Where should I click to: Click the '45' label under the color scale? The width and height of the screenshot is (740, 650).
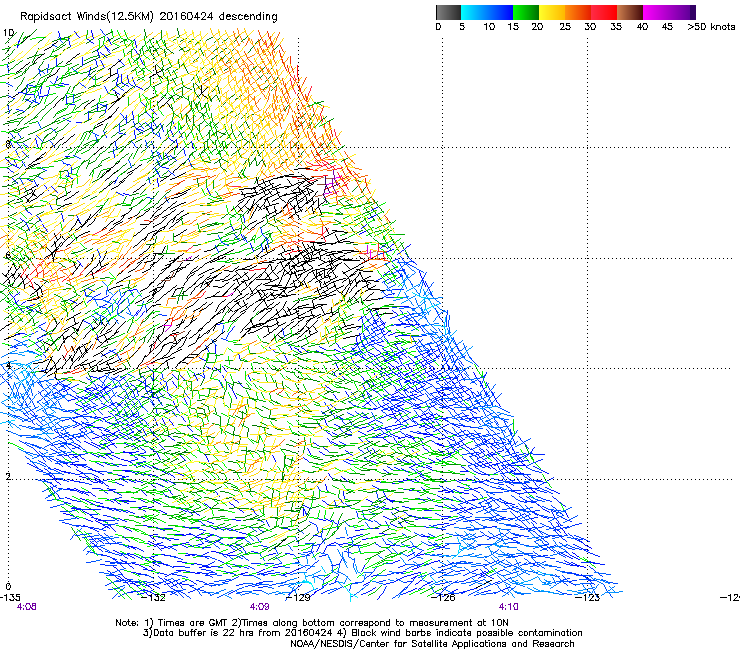click(x=667, y=27)
